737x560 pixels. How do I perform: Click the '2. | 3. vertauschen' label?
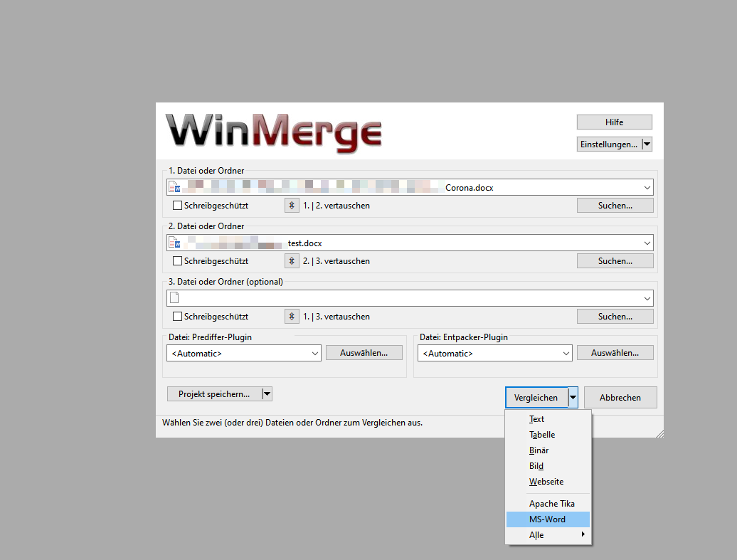(x=336, y=261)
